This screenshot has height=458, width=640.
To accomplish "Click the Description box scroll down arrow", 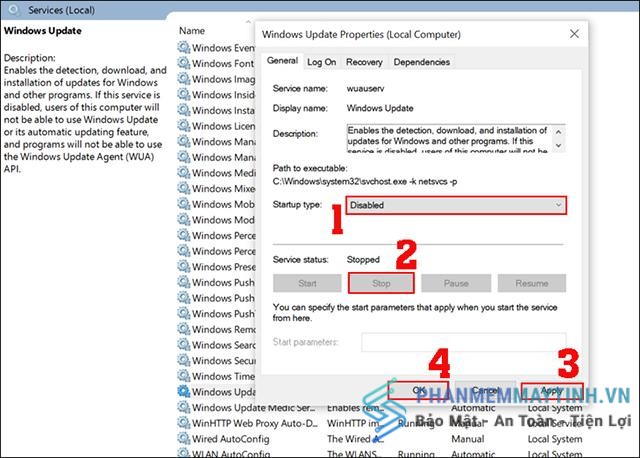I will click(558, 145).
